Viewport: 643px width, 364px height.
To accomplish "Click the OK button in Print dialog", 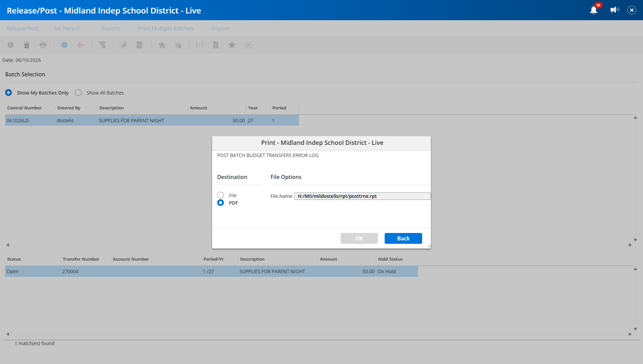I will [359, 238].
